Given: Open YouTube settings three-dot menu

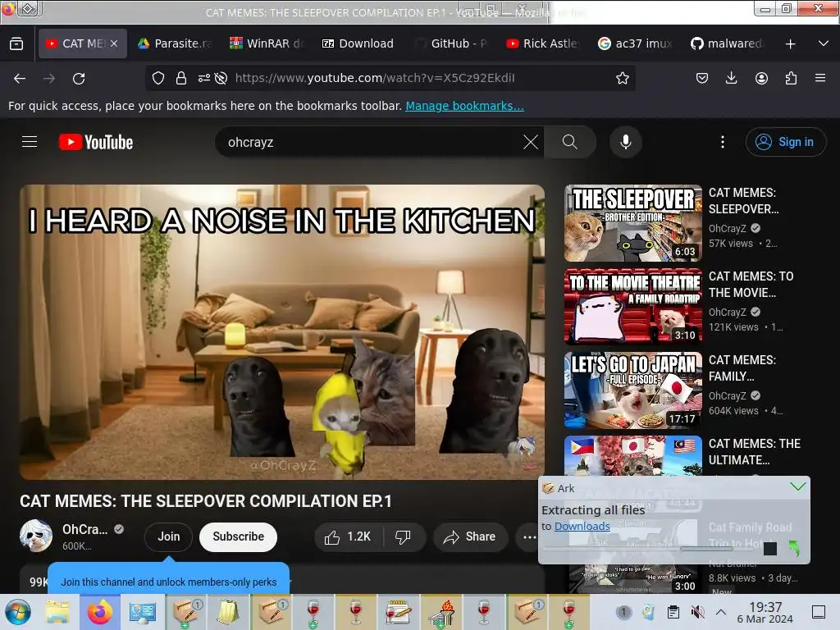Looking at the screenshot, I should tap(723, 142).
